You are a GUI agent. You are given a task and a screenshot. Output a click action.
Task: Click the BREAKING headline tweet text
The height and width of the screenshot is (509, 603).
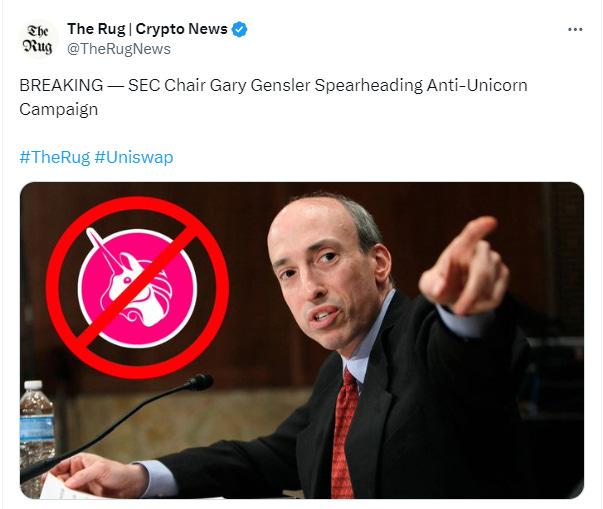click(x=273, y=97)
